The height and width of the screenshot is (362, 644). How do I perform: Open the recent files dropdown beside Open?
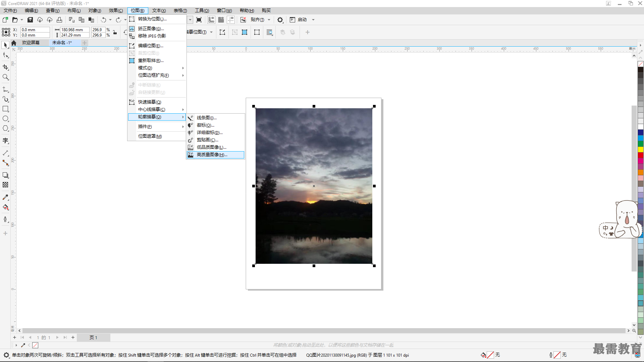22,20
